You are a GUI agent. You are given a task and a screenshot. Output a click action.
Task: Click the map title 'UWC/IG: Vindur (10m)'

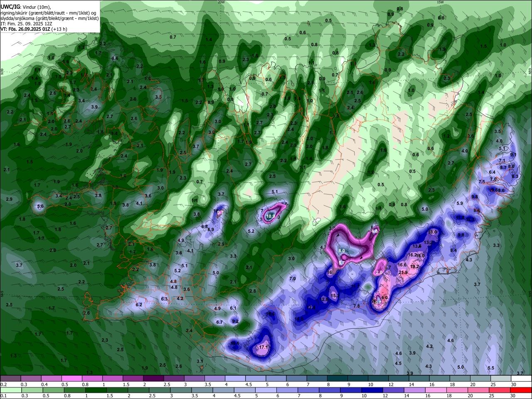click(x=25, y=7)
